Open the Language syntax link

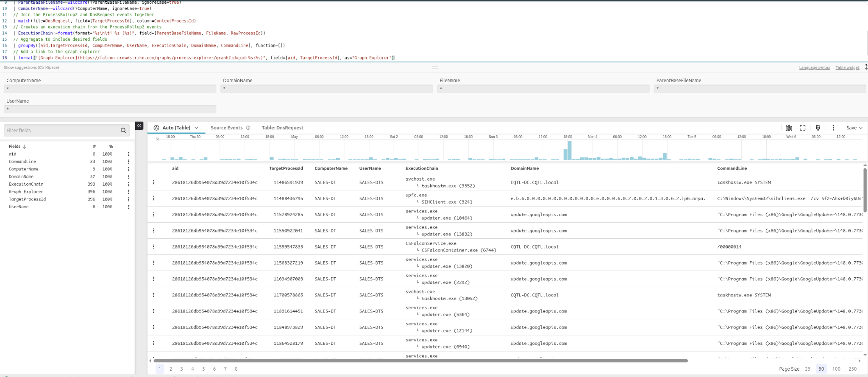[815, 67]
